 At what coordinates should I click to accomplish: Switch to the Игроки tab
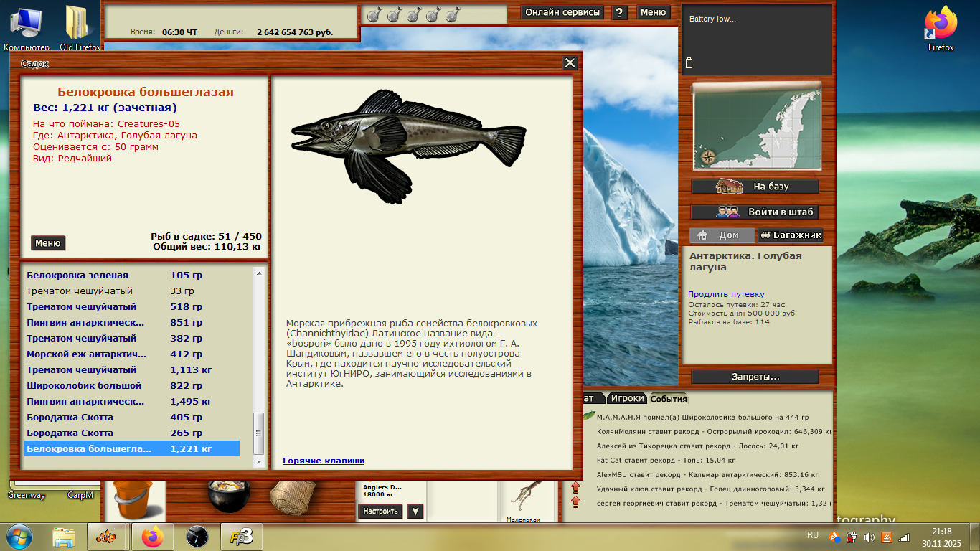(x=627, y=399)
